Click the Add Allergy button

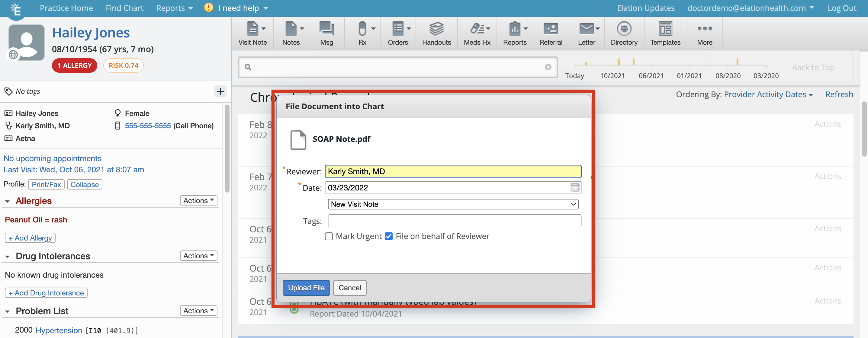click(30, 238)
